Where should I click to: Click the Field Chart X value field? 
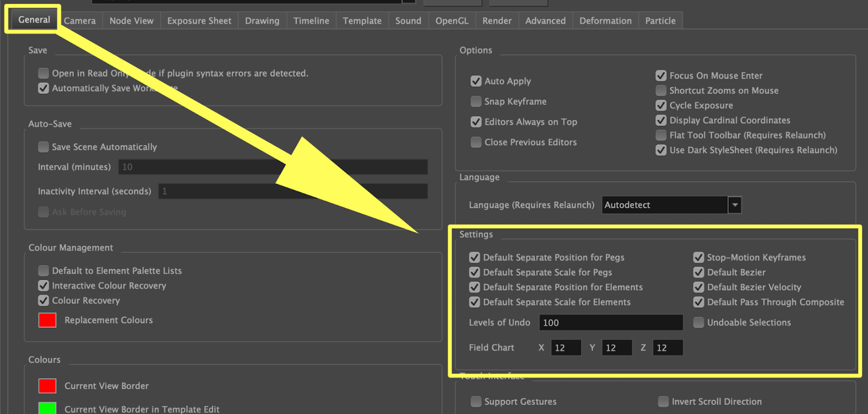(x=566, y=348)
